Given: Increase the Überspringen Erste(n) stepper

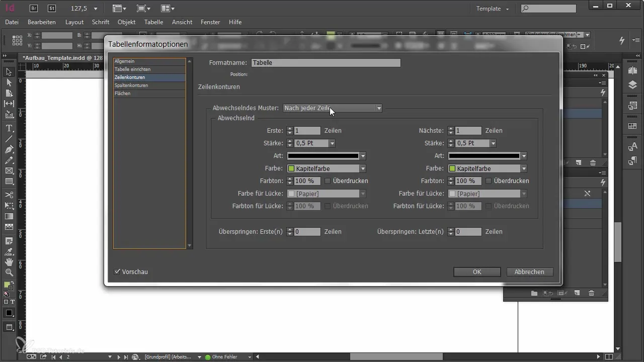Looking at the screenshot, I should [x=290, y=230].
